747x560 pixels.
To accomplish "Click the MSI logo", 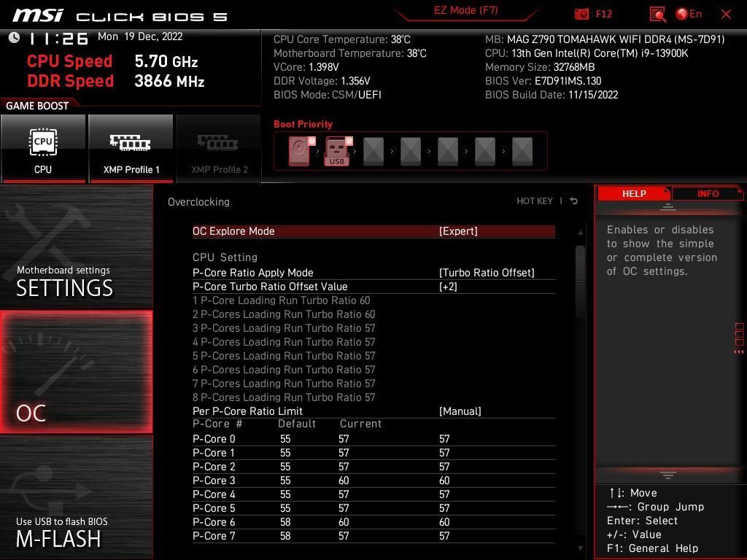I will tap(38, 16).
